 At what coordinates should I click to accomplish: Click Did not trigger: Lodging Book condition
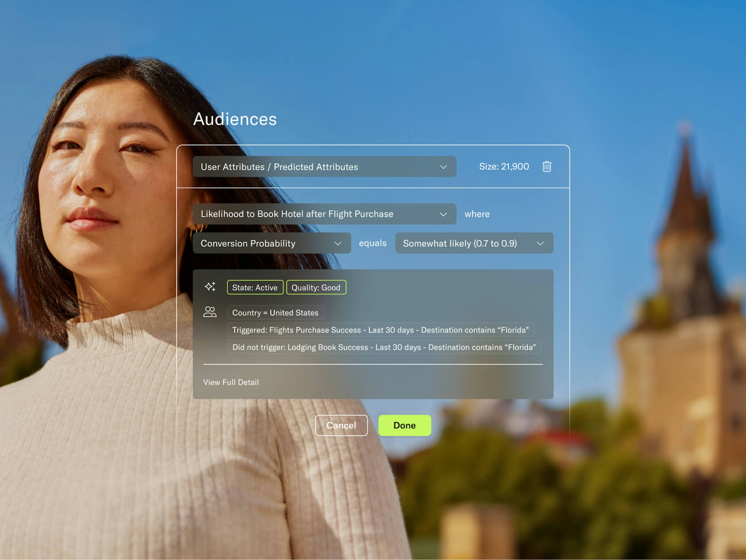pyautogui.click(x=384, y=347)
